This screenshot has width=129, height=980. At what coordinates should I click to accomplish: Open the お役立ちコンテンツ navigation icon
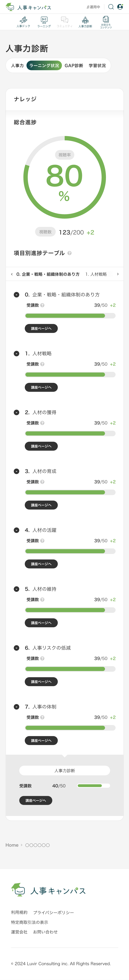coord(106,22)
